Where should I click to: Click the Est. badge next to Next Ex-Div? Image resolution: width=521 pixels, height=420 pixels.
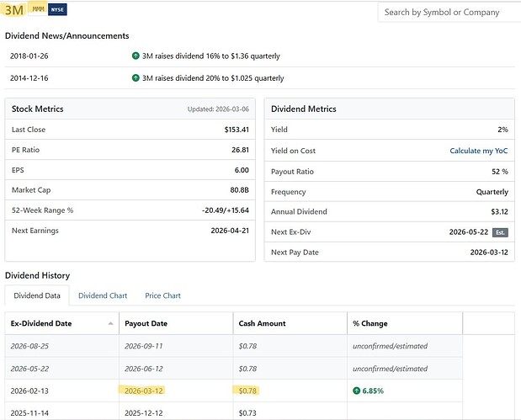click(x=500, y=232)
